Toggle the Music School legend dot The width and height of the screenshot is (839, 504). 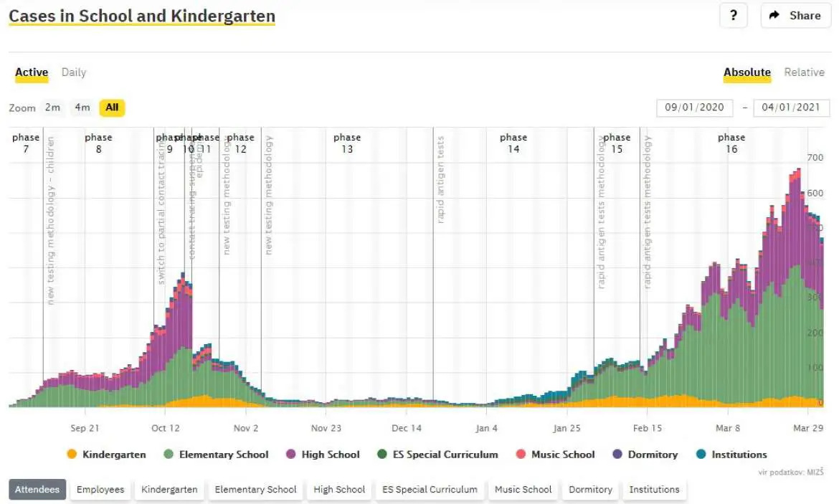(521, 455)
